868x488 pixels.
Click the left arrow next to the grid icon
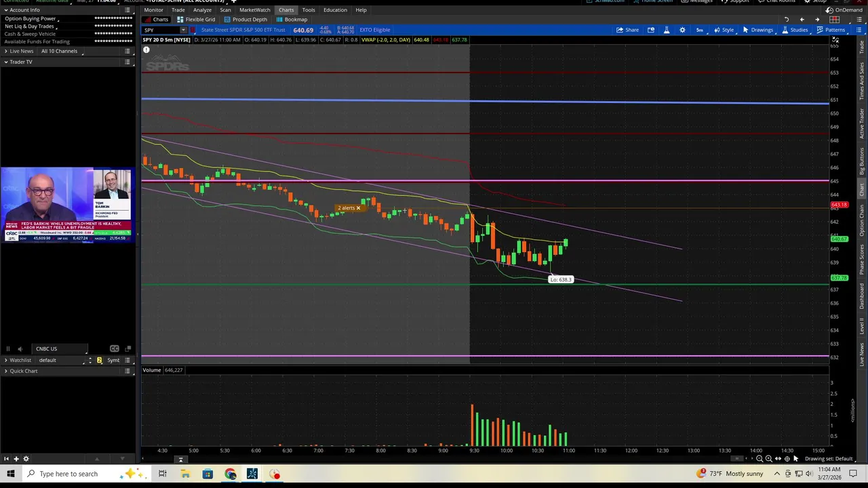coord(802,20)
